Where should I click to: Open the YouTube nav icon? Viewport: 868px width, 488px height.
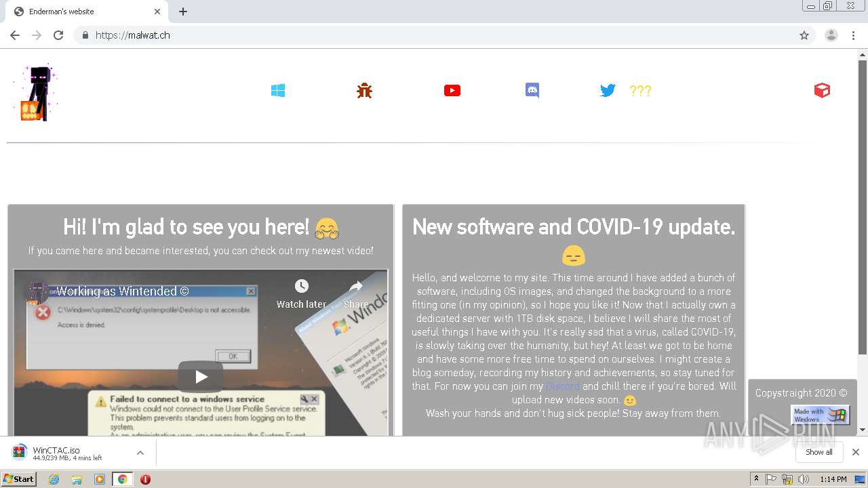(x=452, y=91)
